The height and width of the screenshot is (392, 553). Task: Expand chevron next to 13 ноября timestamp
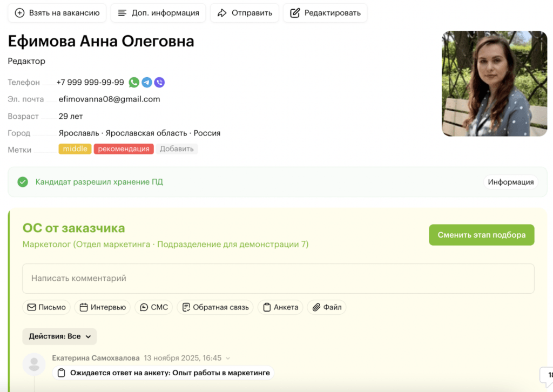228,358
